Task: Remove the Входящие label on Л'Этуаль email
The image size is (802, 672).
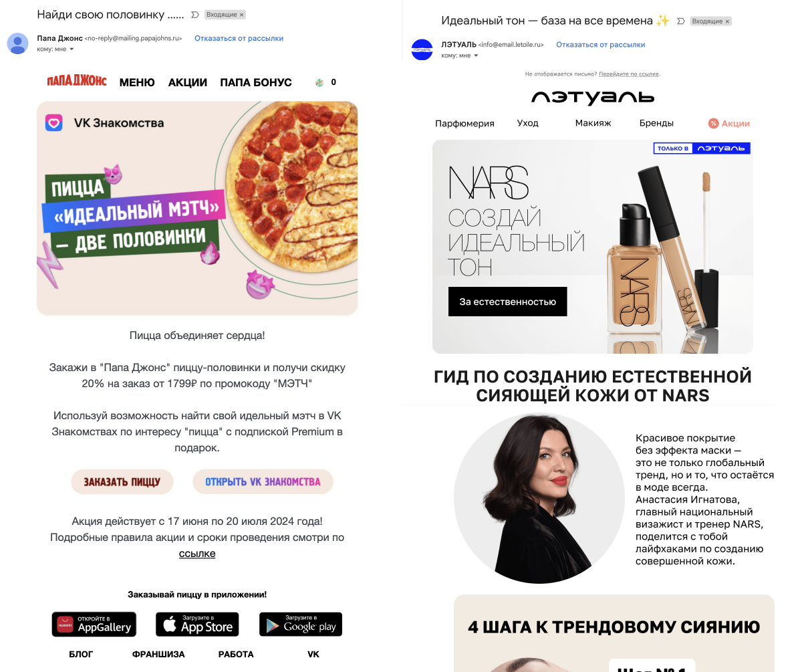Action: pyautogui.click(x=728, y=21)
